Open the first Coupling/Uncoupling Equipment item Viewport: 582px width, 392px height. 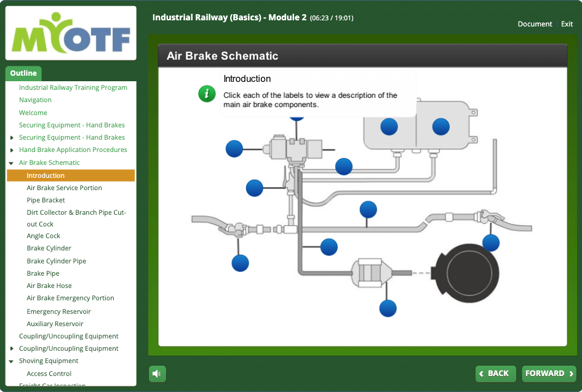coord(69,336)
